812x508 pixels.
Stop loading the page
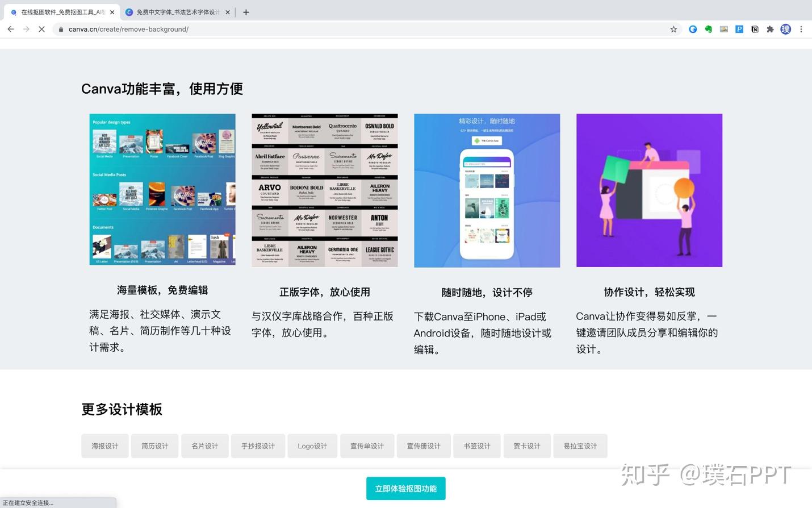pyautogui.click(x=41, y=29)
